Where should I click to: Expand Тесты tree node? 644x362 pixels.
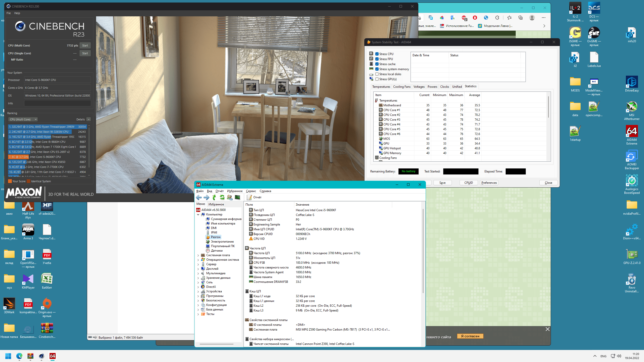[198, 314]
